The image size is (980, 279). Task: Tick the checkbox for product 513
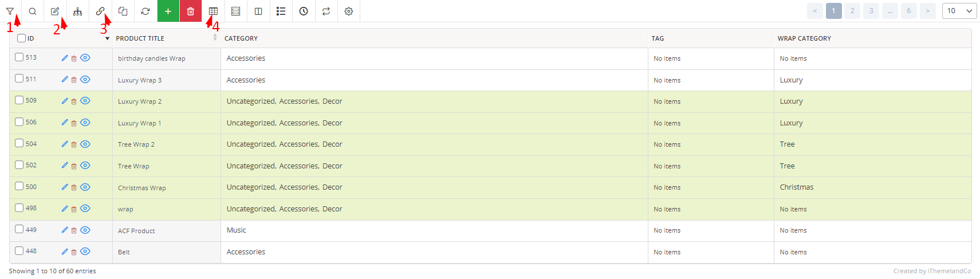pos(19,57)
